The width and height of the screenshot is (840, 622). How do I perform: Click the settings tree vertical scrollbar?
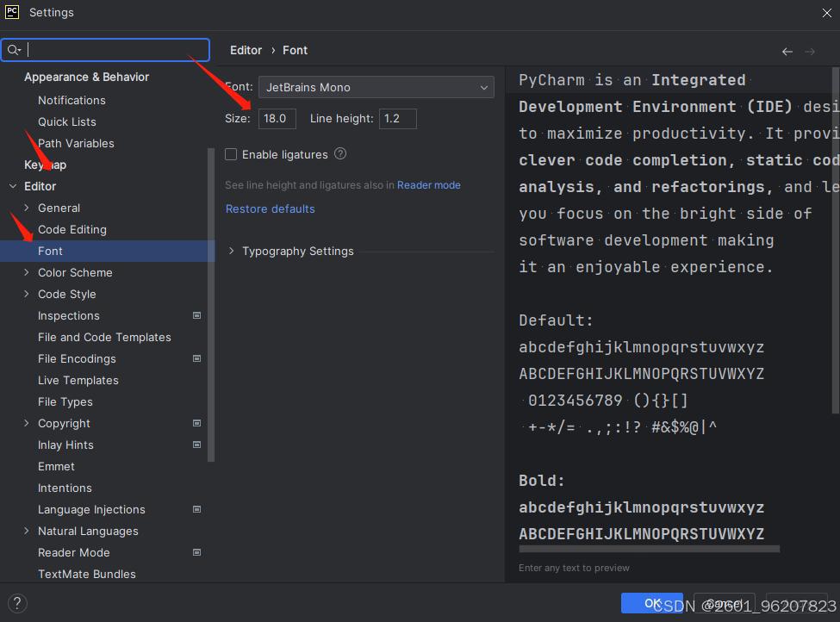[x=211, y=304]
